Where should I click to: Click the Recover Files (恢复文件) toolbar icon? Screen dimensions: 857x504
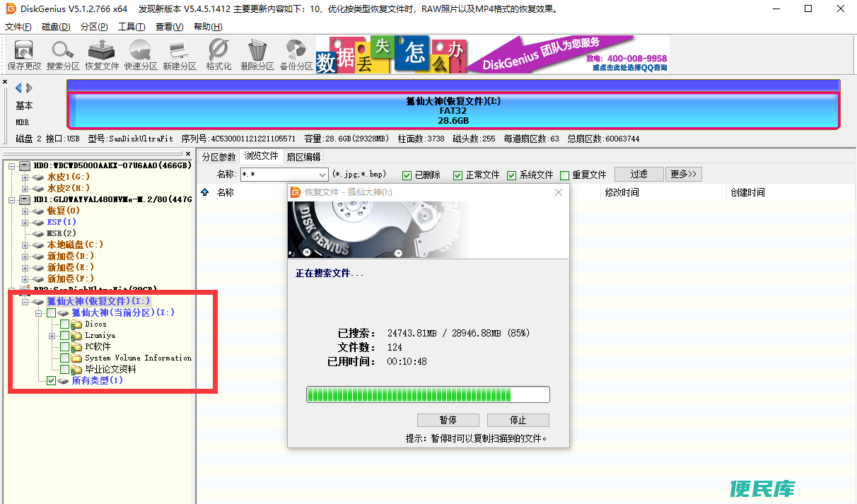102,55
